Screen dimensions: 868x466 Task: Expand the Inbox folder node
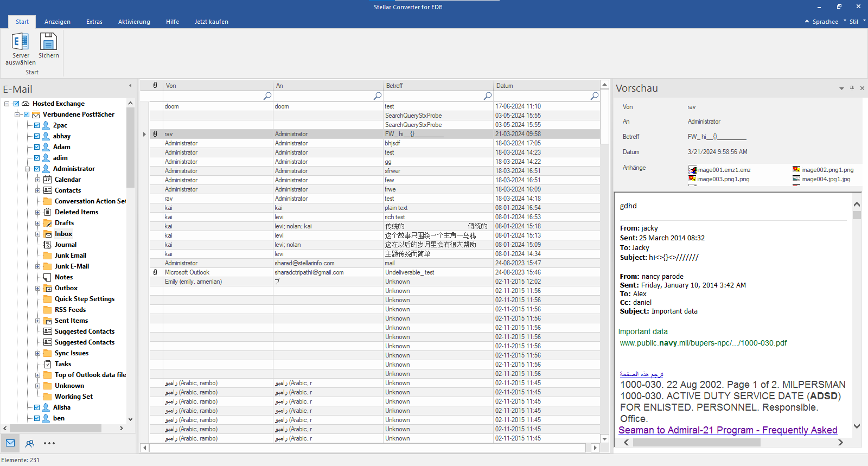click(x=38, y=234)
